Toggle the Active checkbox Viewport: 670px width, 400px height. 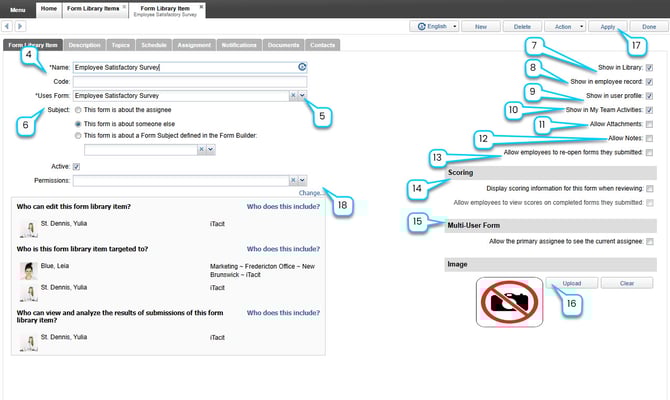(77, 166)
